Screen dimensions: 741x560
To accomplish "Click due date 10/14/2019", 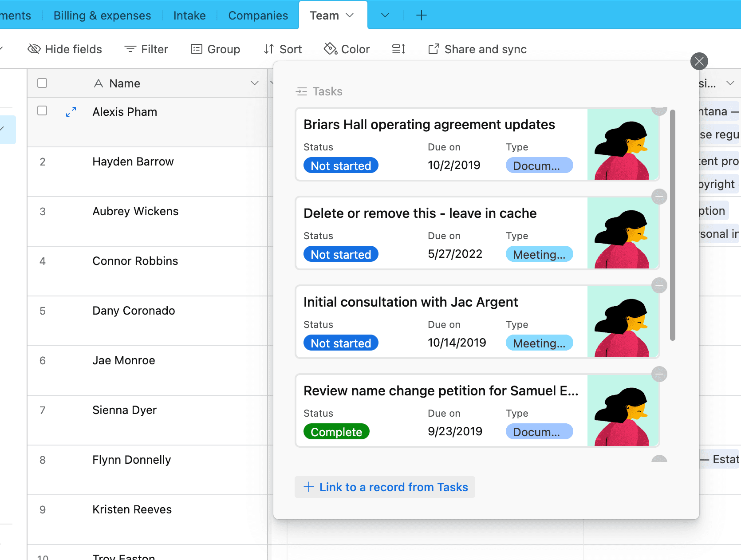I will coord(457,343).
